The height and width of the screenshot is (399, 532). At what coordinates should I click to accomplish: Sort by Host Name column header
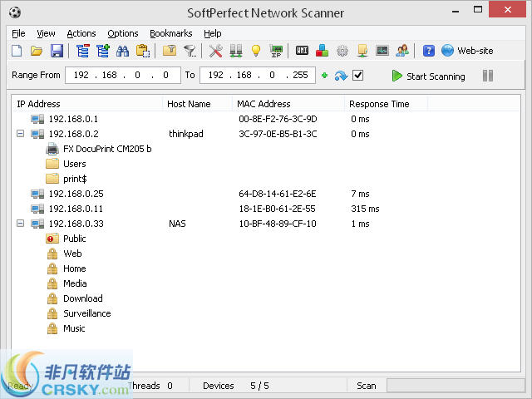[198, 104]
